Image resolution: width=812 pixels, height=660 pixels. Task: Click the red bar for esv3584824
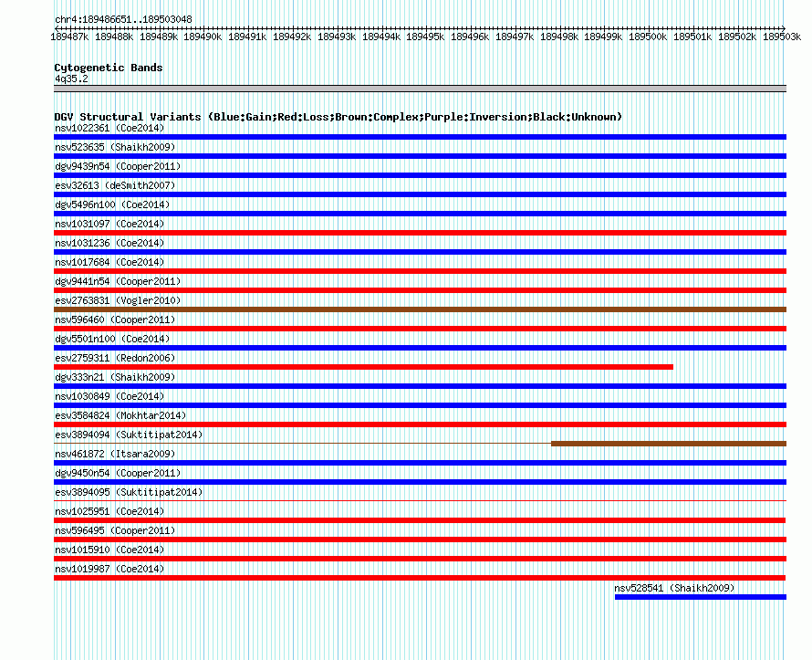click(x=420, y=424)
